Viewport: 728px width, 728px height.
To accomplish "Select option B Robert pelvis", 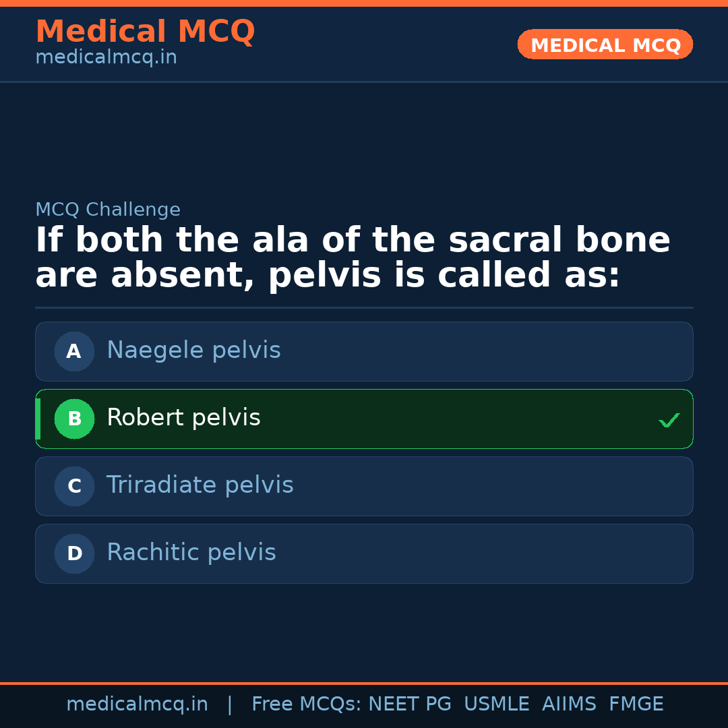I will point(364,419).
